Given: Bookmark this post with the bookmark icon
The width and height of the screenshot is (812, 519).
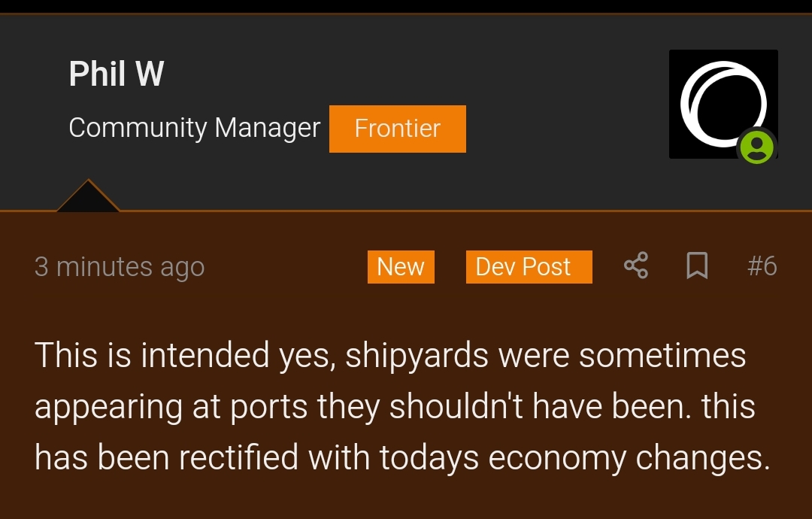Looking at the screenshot, I should coord(697,266).
